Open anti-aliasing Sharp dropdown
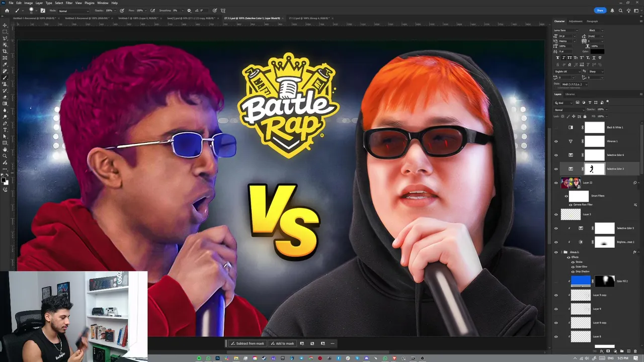 pyautogui.click(x=596, y=71)
